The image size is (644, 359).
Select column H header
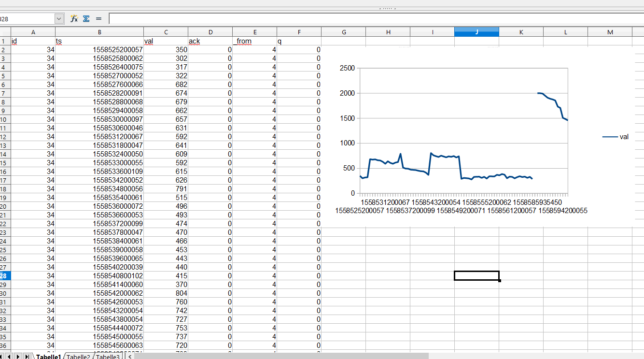tap(388, 32)
